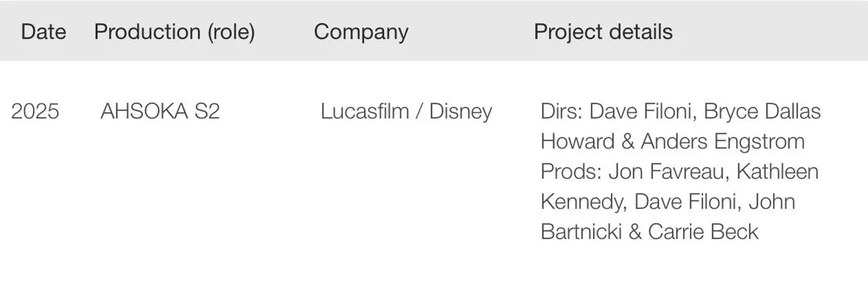Select the word Lucasfilm in company cell

(364, 111)
